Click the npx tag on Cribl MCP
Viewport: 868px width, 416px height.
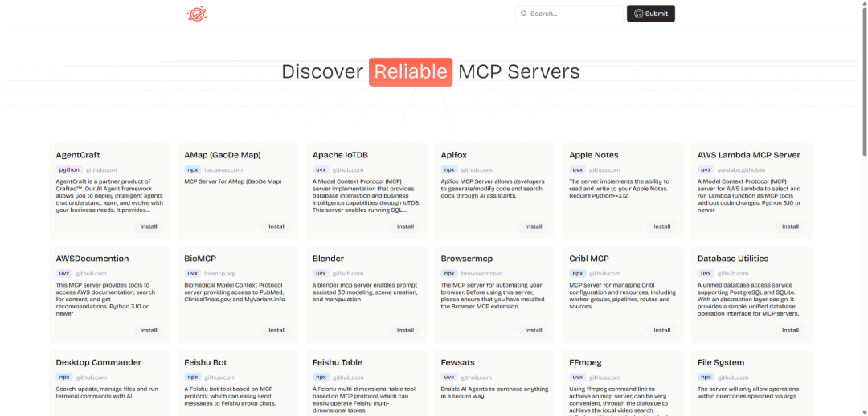577,273
